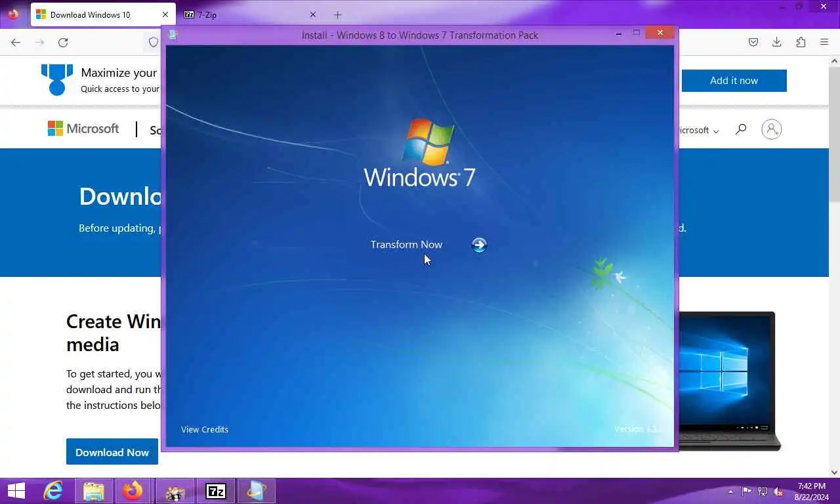The width and height of the screenshot is (840, 504).
Task: Close the Transformation Pack installer window
Action: pos(660,32)
